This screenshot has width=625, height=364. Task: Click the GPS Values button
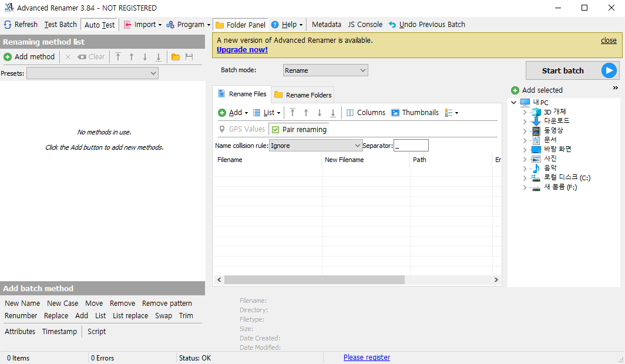coord(242,129)
